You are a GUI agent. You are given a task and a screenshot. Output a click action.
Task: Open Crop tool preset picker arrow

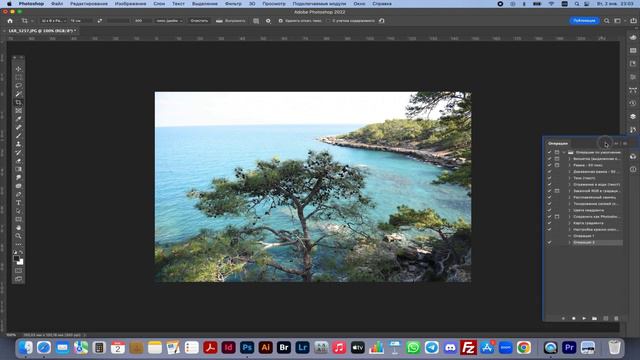click(x=32, y=21)
